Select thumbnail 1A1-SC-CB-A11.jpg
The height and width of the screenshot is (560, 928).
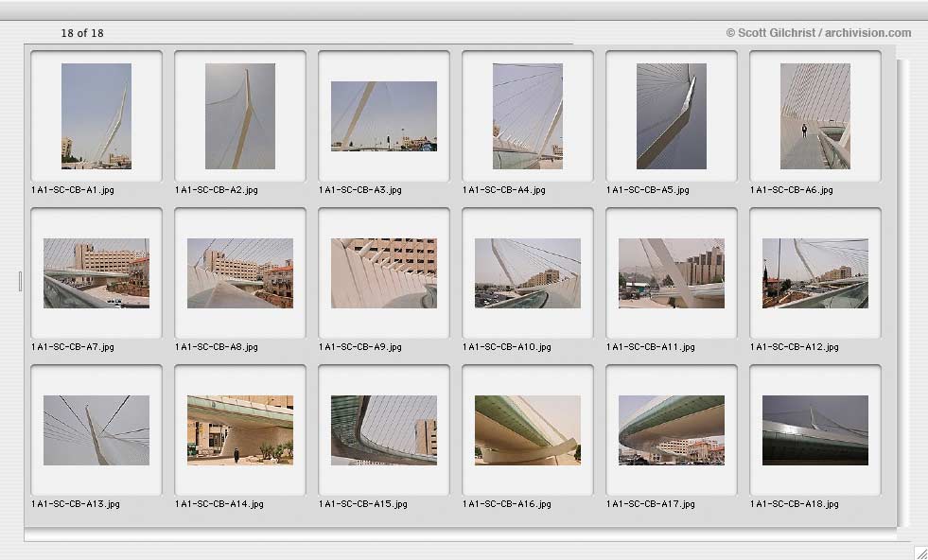tap(672, 272)
